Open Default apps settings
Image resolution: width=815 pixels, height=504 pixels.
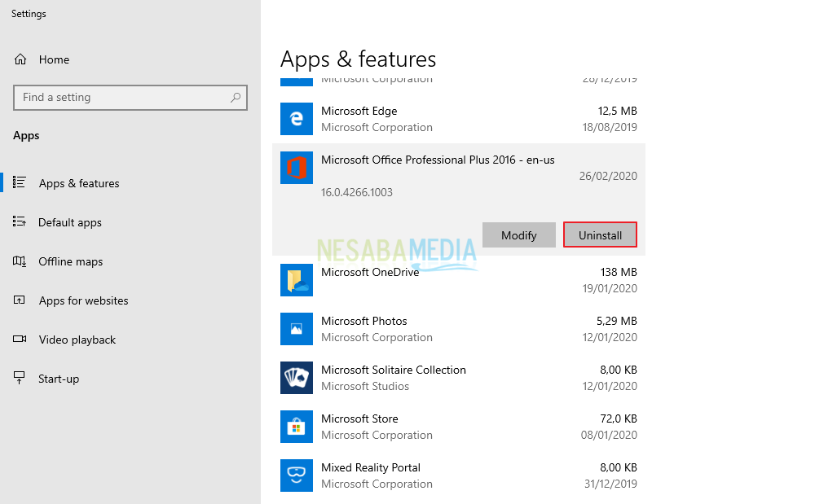tap(70, 222)
